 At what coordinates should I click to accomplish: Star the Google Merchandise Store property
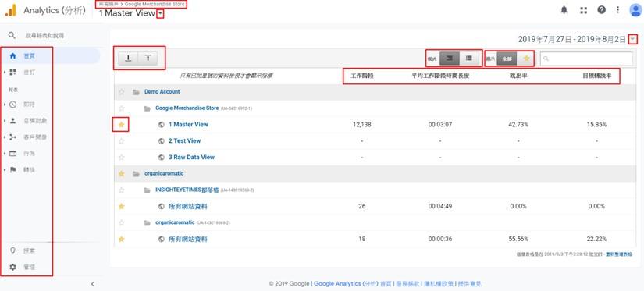tap(121, 108)
